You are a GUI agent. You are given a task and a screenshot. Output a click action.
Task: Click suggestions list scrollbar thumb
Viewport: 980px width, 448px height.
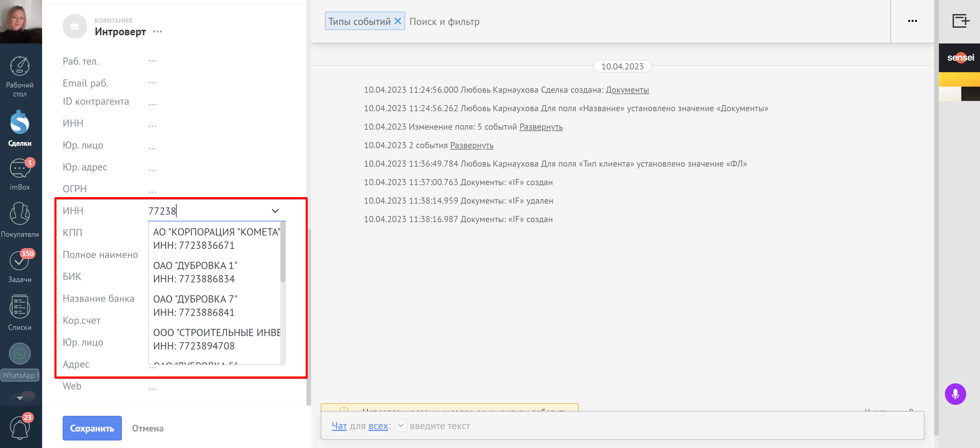[x=283, y=253]
